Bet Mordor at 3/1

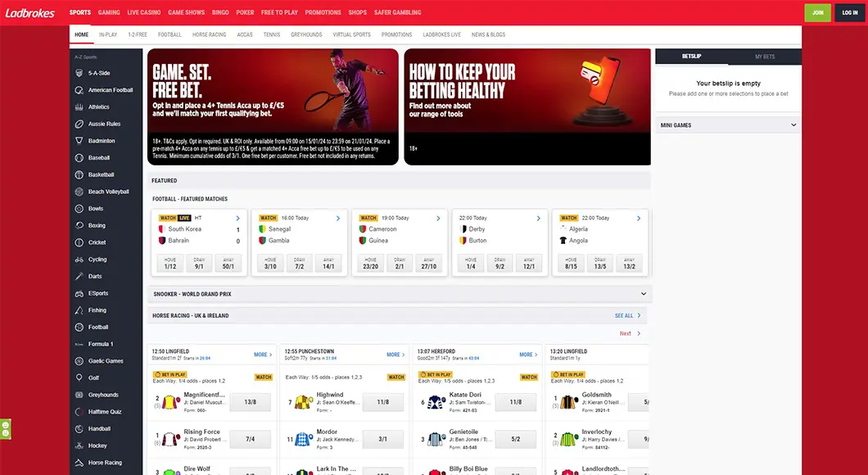[x=383, y=439]
